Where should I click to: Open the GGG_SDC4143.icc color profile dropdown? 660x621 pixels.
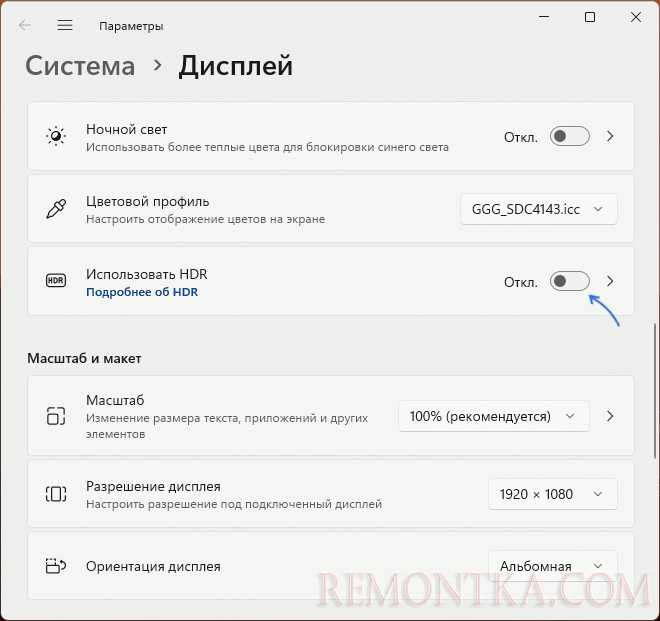tap(539, 209)
